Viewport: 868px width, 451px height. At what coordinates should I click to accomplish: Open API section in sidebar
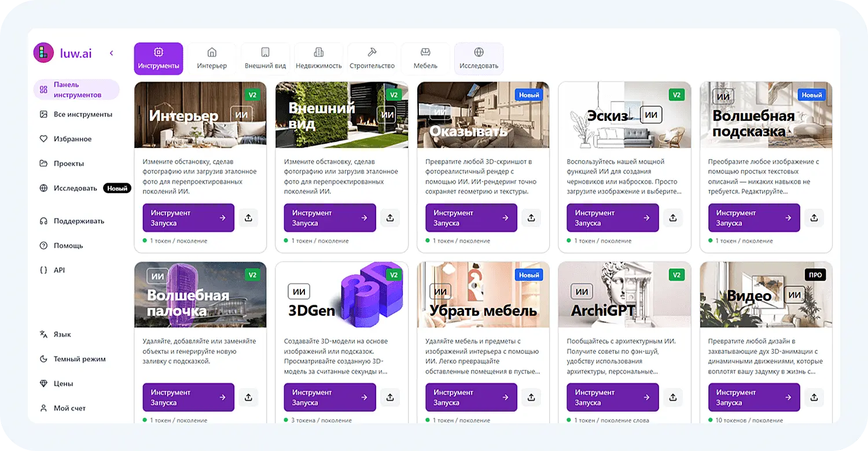(x=59, y=270)
